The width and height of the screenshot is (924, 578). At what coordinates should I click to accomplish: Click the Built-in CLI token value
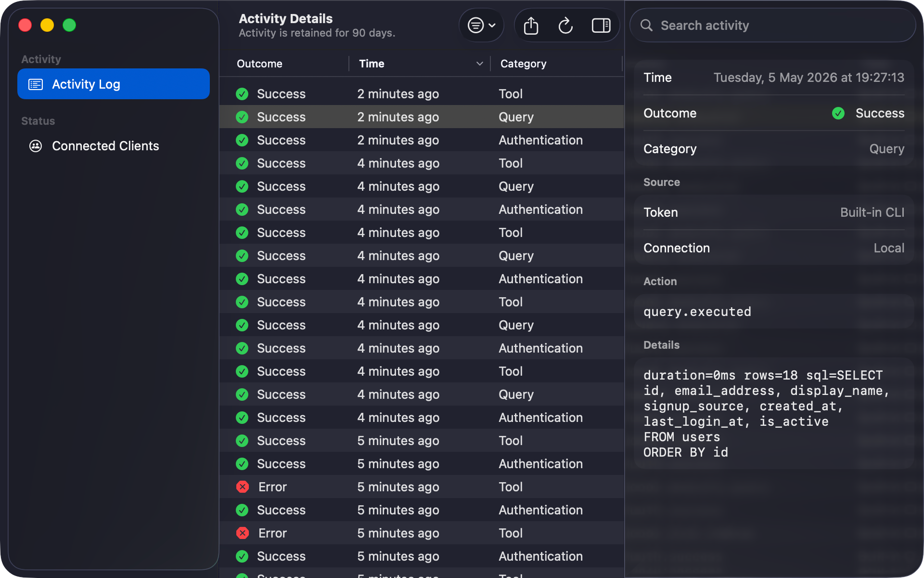click(872, 212)
